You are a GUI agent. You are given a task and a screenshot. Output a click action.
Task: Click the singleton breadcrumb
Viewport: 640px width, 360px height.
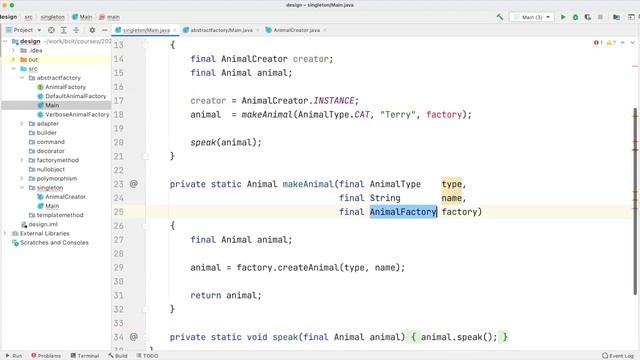coord(52,17)
